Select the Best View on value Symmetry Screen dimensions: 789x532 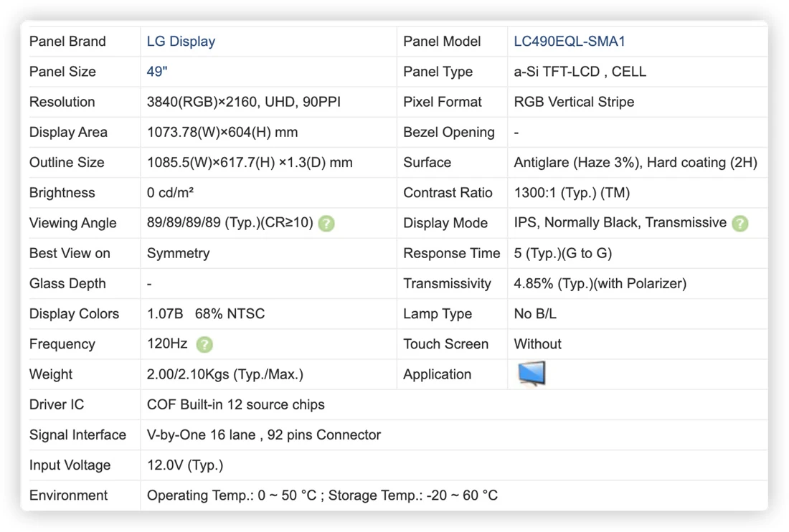tap(178, 253)
